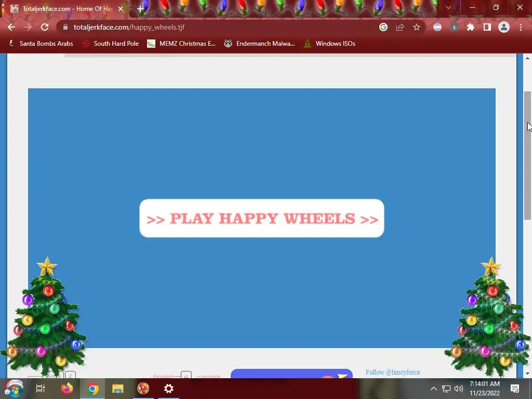Launch Firefox from the taskbar
Screen dimensions: 532x399
67,389
